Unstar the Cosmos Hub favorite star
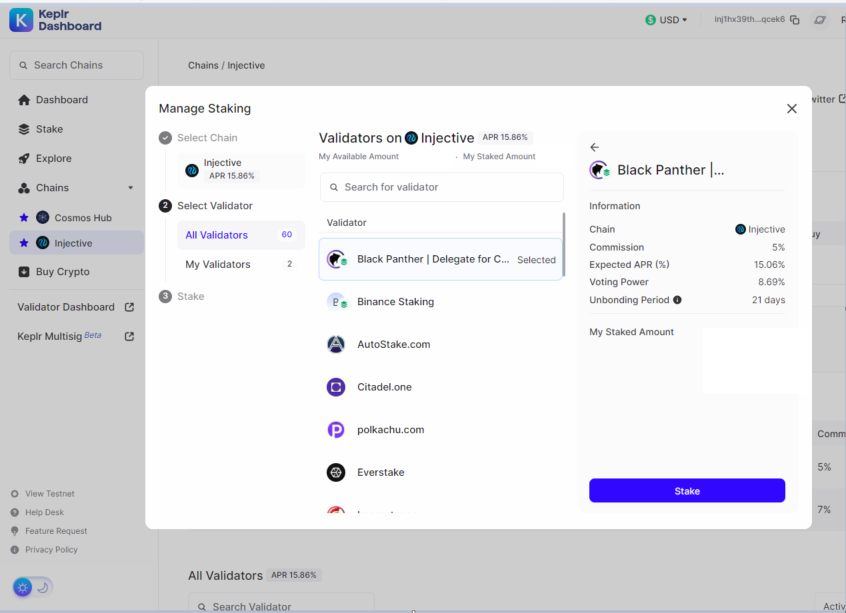The width and height of the screenshot is (846, 613). click(24, 217)
